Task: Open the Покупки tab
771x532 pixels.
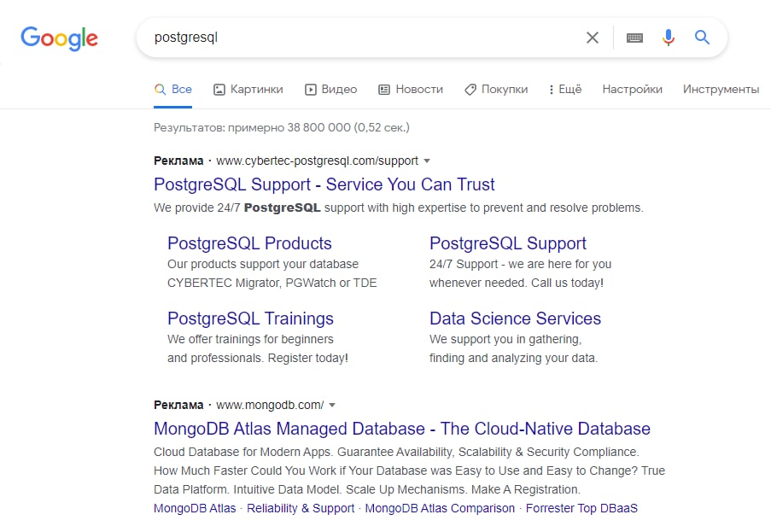Action: [496, 90]
